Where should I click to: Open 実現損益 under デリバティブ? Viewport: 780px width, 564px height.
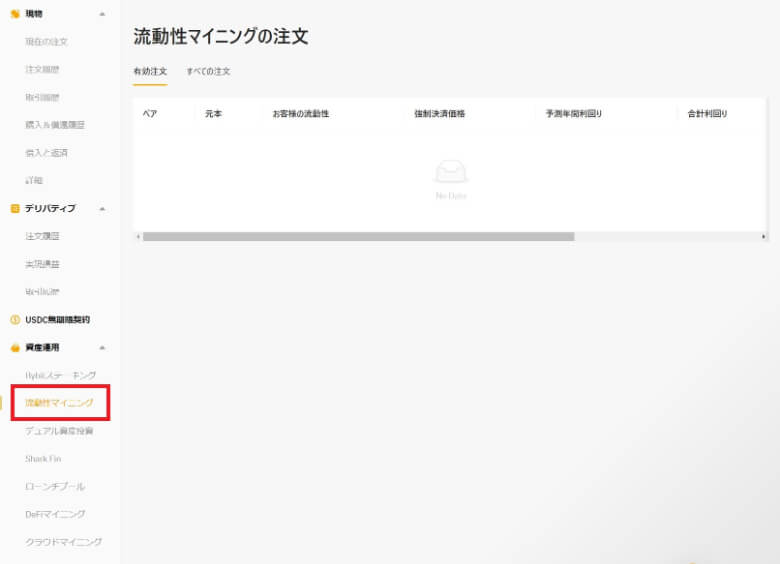tap(42, 264)
